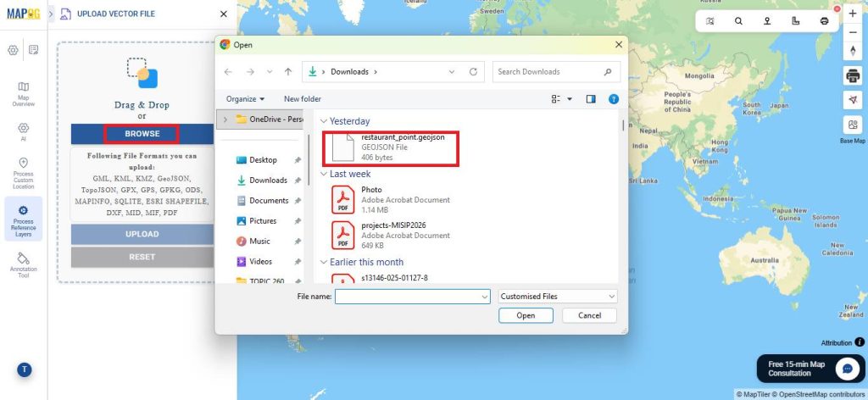Image resolution: width=868 pixels, height=400 pixels.
Task: Change the file view layout icon
Action: pos(556,99)
